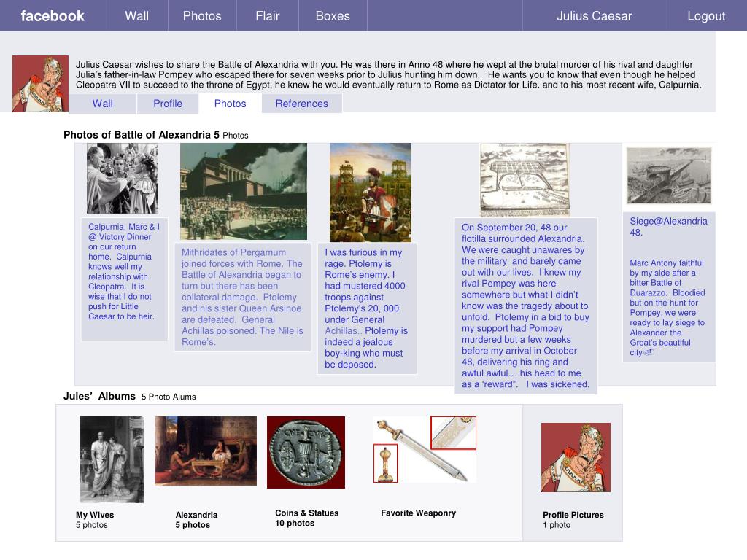The image size is (747, 560).
Task: Click the My Wives album title
Action: coord(95,515)
